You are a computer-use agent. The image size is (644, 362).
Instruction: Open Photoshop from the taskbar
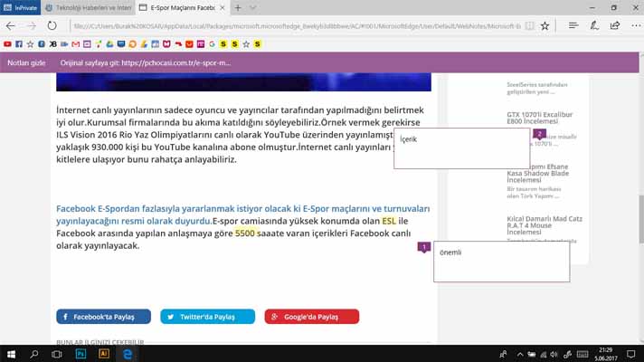pos(80,354)
